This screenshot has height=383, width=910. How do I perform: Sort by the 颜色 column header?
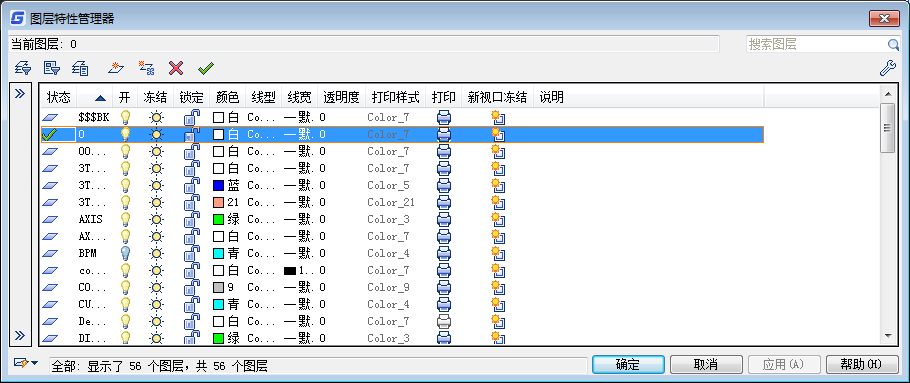[x=227, y=97]
